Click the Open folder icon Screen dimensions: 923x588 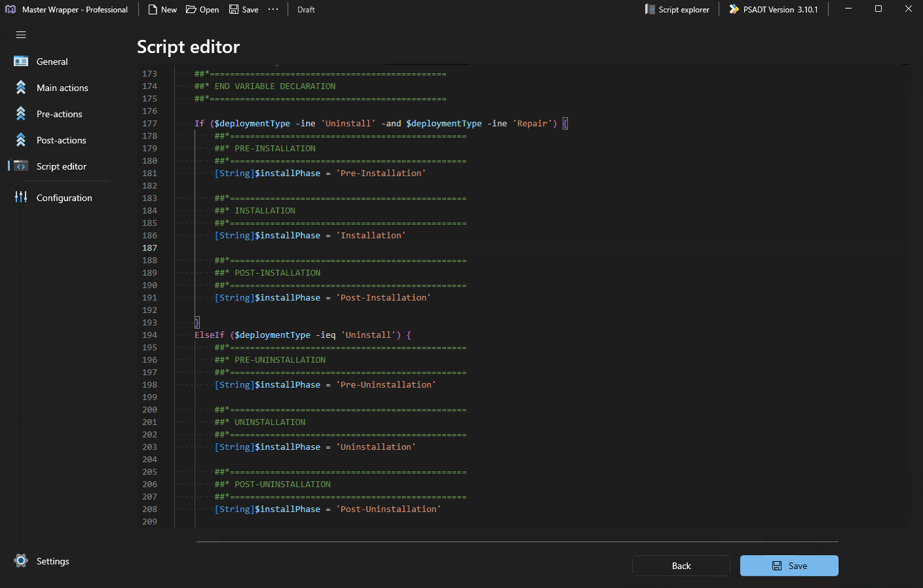(x=191, y=9)
